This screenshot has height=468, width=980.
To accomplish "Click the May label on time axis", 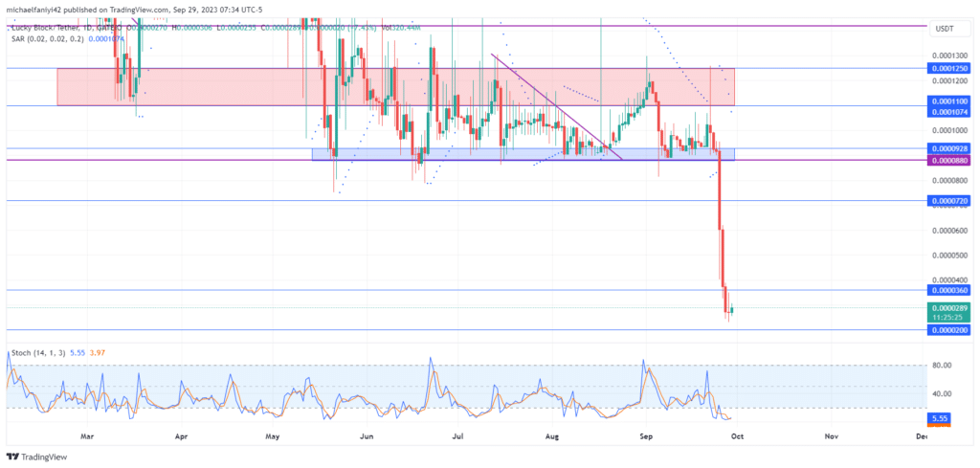I will pos(273,435).
